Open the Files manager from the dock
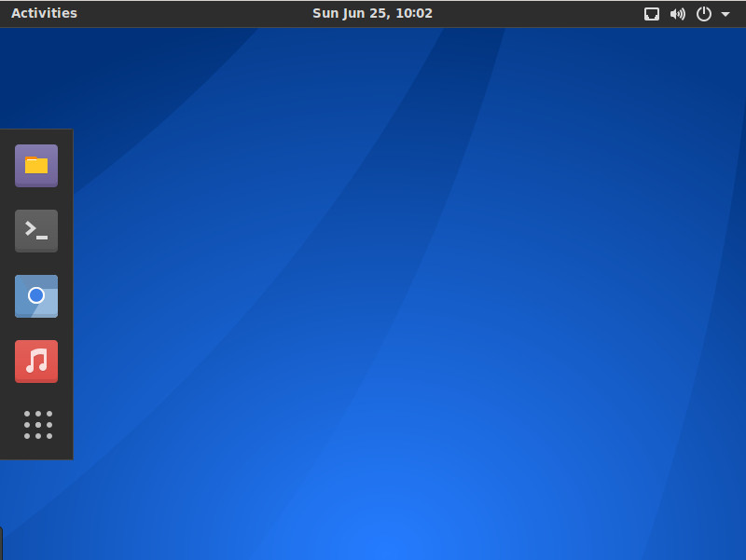Viewport: 746px width, 560px height. click(x=36, y=166)
